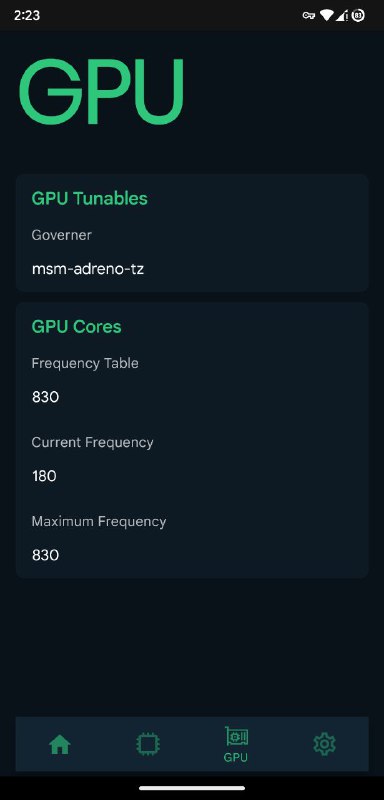
Task: Select the Frequency Table entry
Action: coord(192,380)
